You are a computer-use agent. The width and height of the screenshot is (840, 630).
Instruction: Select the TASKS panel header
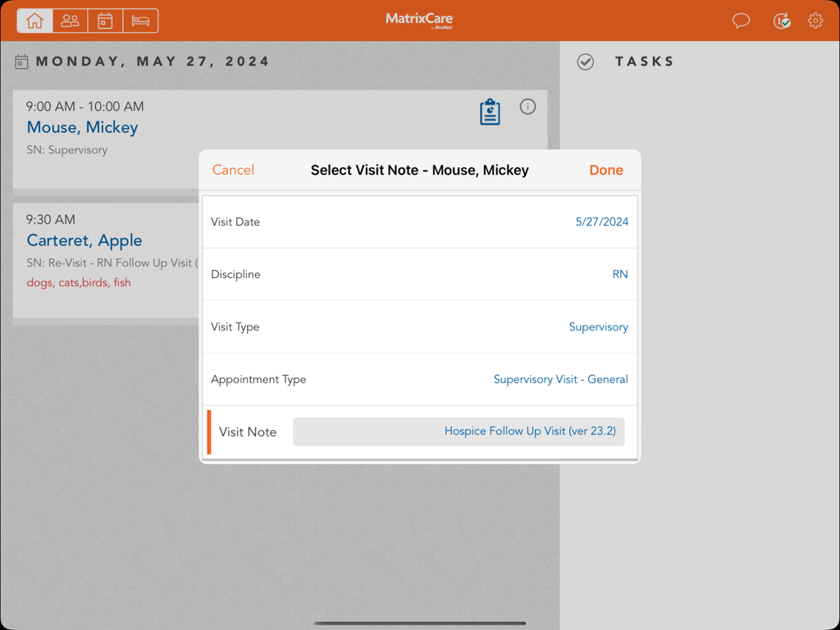tap(645, 61)
